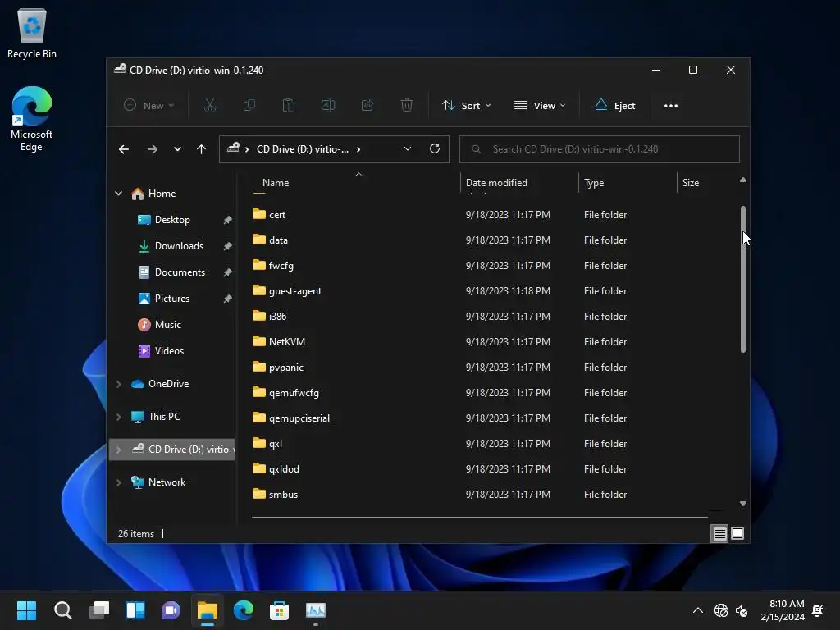Select the i386 folder
Screen dimensions: 840x630
[x=277, y=317]
